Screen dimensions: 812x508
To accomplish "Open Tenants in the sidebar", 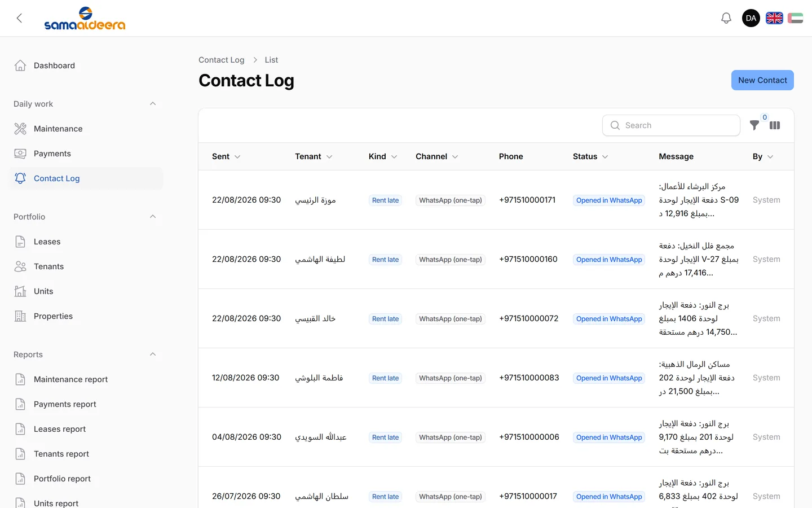I will [86, 266].
